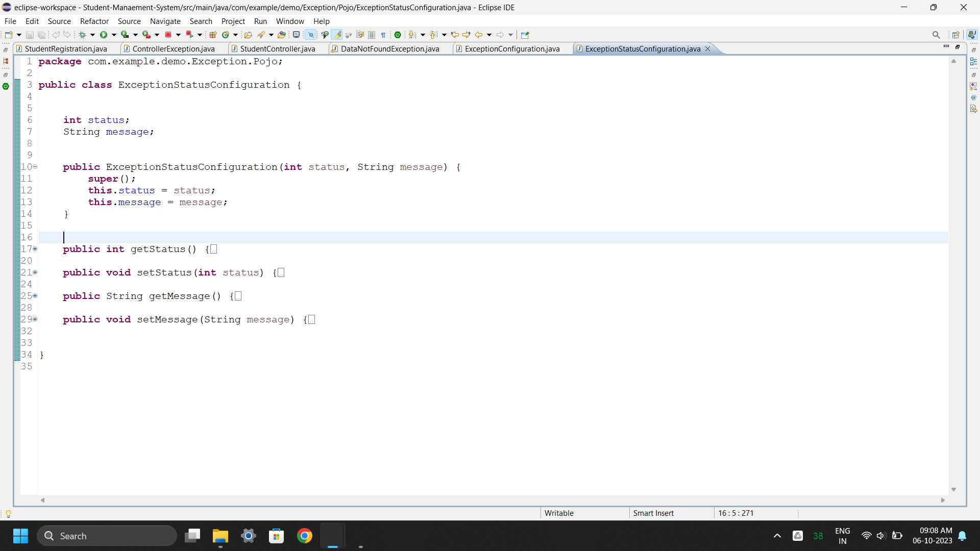Open Google Chrome from the taskbar
Image resolution: width=980 pixels, height=551 pixels.
coord(304,536)
